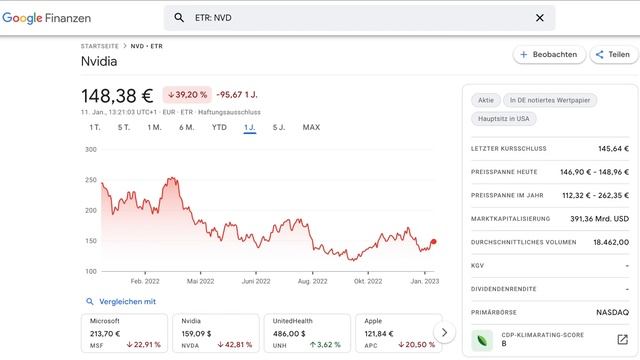640x360 pixels.
Task: Click the Nvidia page title
Action: pyautogui.click(x=99, y=61)
